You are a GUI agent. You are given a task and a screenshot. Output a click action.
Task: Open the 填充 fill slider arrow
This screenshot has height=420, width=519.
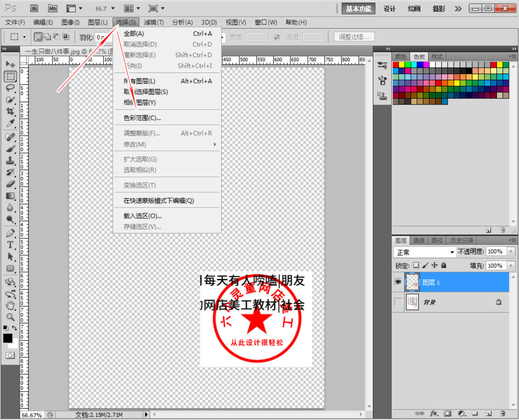click(511, 265)
